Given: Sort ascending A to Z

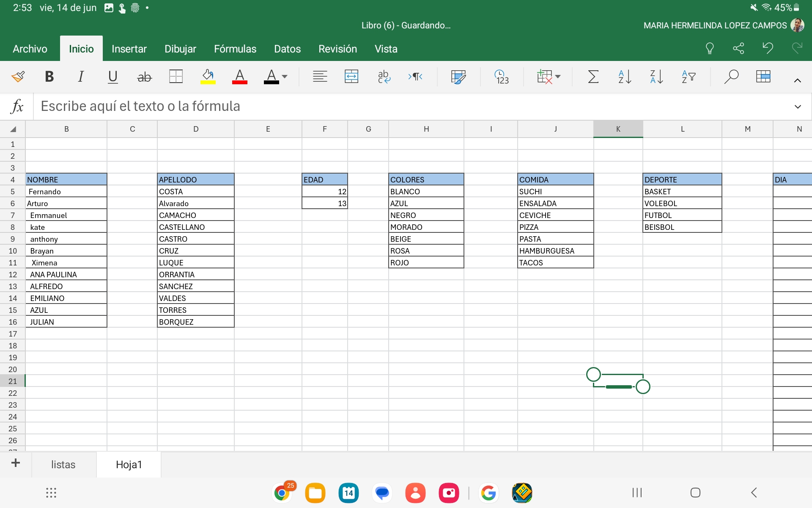Looking at the screenshot, I should point(625,77).
